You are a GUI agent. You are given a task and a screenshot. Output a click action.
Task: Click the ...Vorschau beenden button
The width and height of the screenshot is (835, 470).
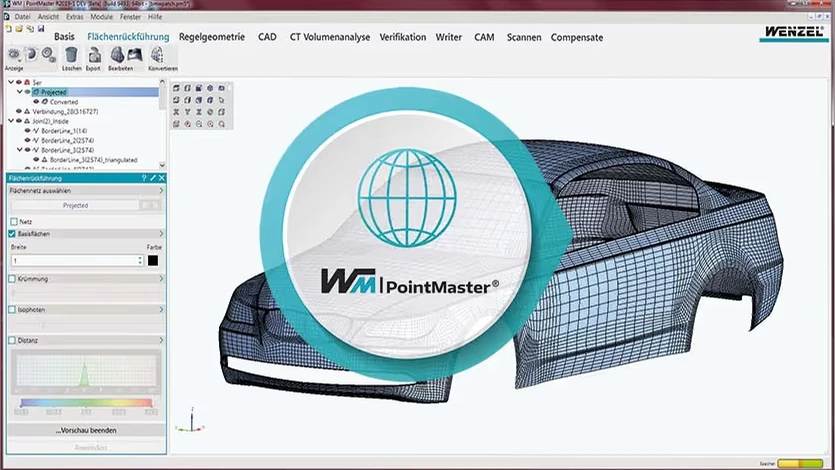(x=86, y=430)
